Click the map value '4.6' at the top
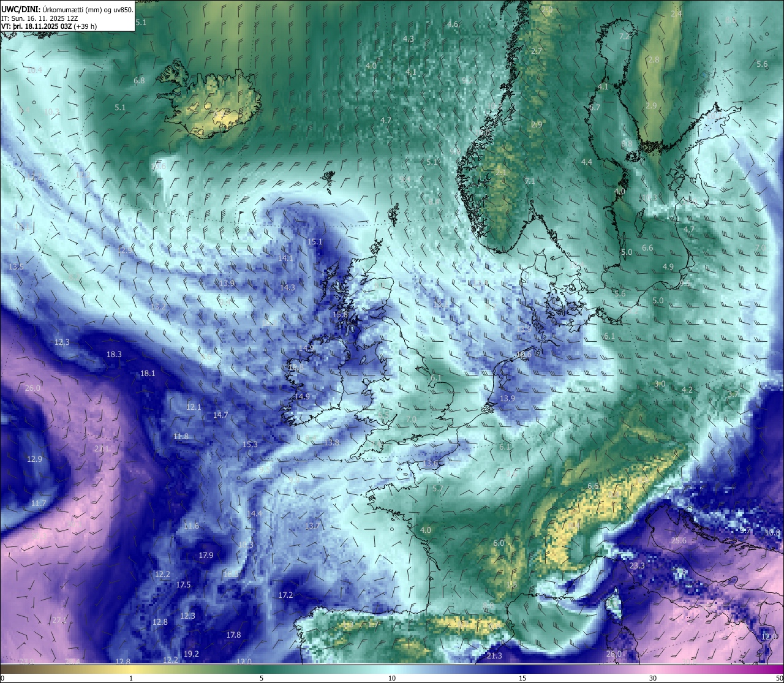784x683 pixels. coord(453,24)
